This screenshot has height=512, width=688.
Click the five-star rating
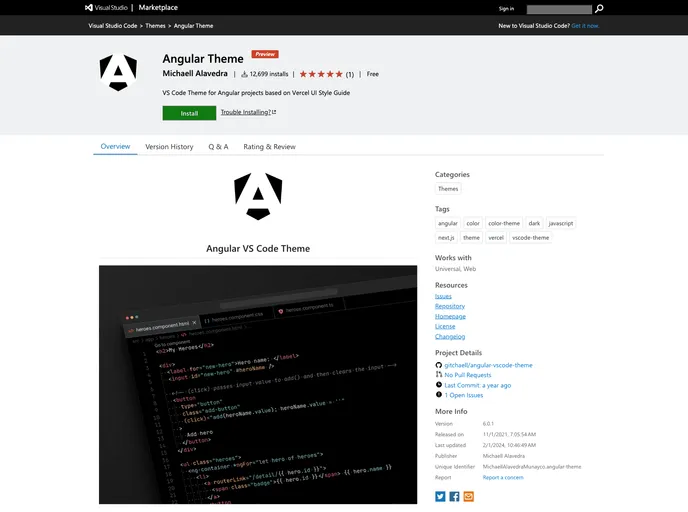321,74
